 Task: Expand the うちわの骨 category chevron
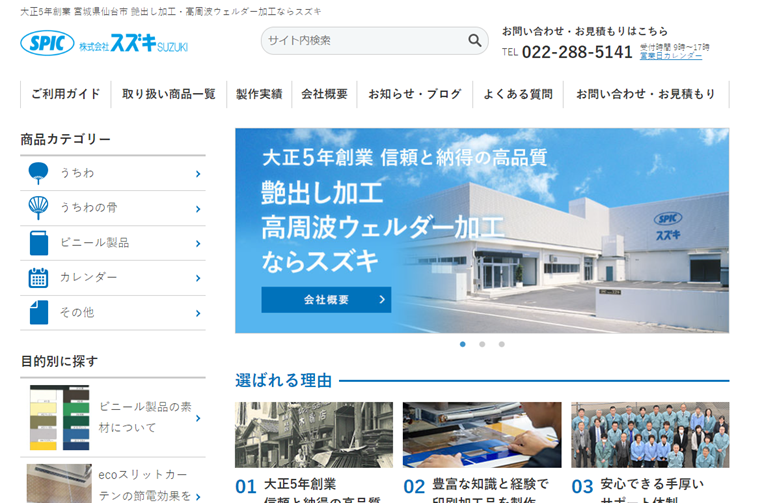click(198, 209)
